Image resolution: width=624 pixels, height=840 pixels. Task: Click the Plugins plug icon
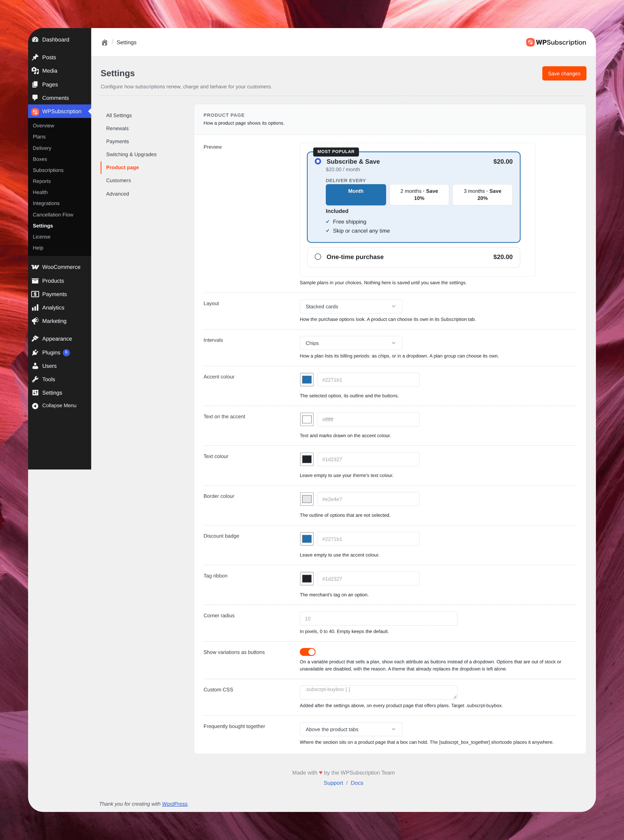pyautogui.click(x=35, y=353)
